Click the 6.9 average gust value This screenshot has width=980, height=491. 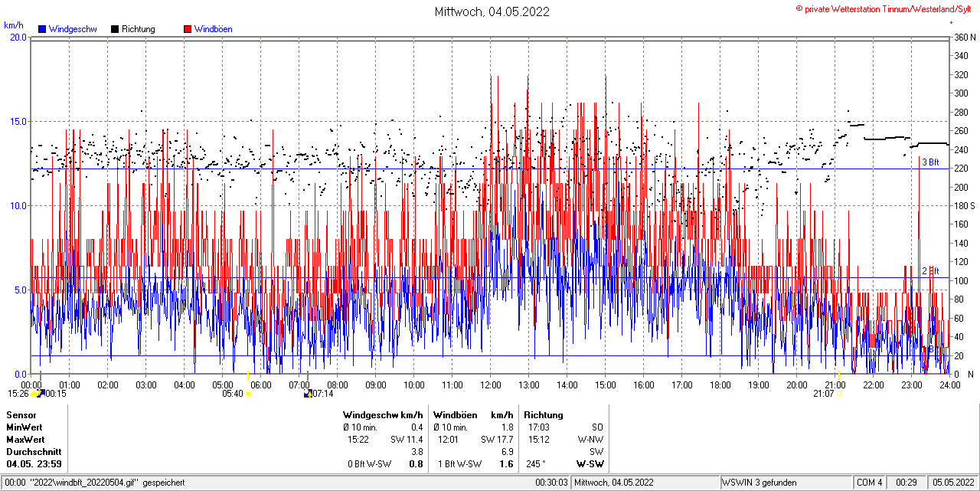pos(507,452)
